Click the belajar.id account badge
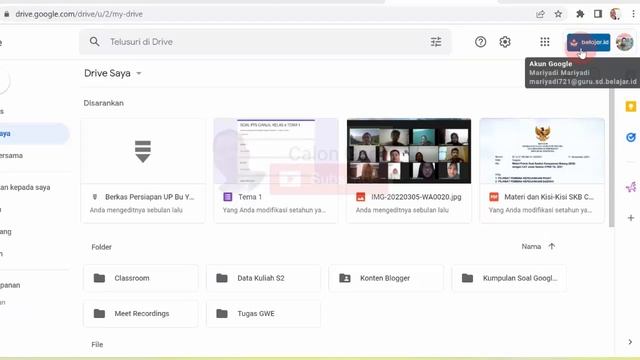 point(588,42)
